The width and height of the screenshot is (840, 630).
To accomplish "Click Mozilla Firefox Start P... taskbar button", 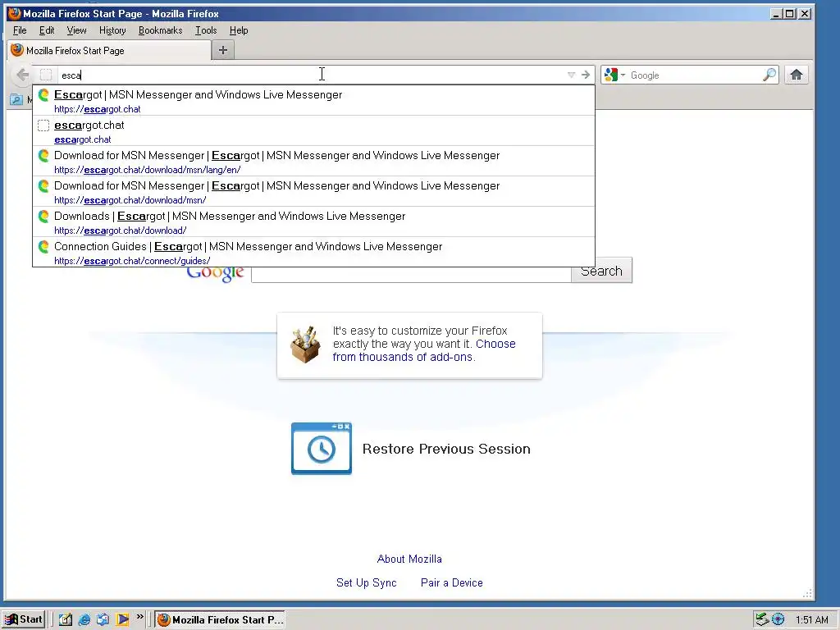I will 220,619.
